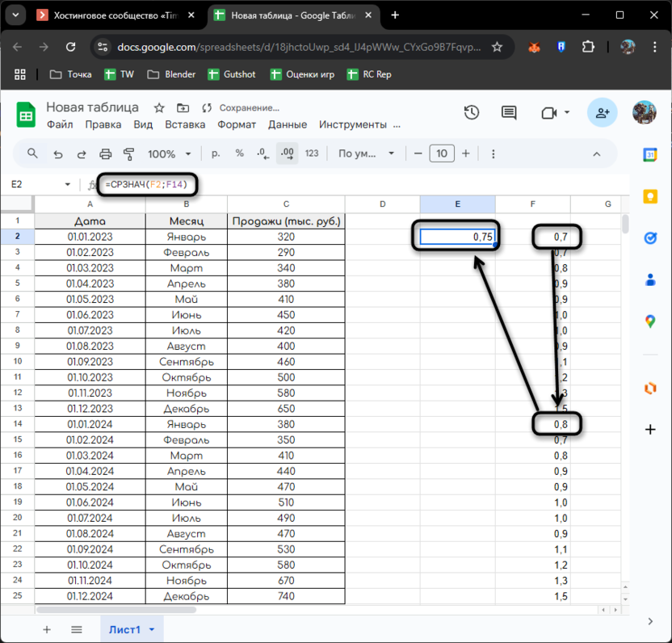Bookmark this page with star icon
The height and width of the screenshot is (643, 672).
[498, 47]
